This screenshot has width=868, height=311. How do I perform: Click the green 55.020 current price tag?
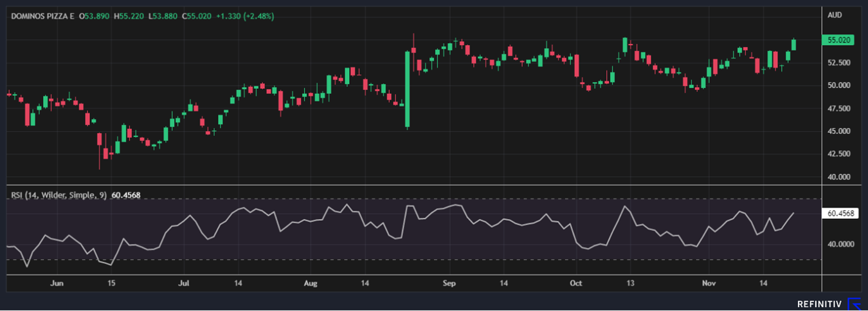point(839,39)
